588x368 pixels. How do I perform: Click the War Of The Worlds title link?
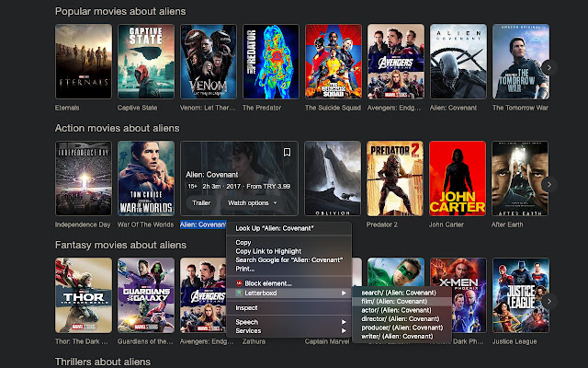click(x=145, y=224)
